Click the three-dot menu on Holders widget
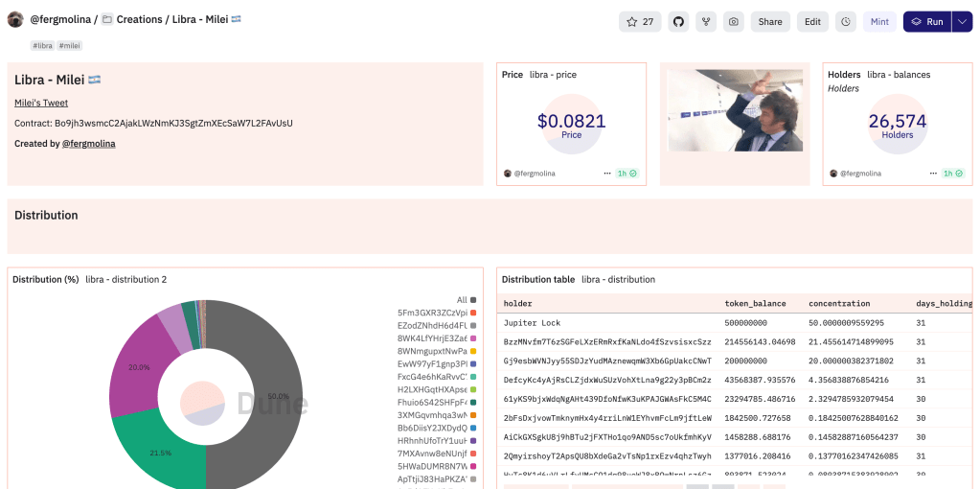This screenshot has width=980, height=489. (933, 174)
